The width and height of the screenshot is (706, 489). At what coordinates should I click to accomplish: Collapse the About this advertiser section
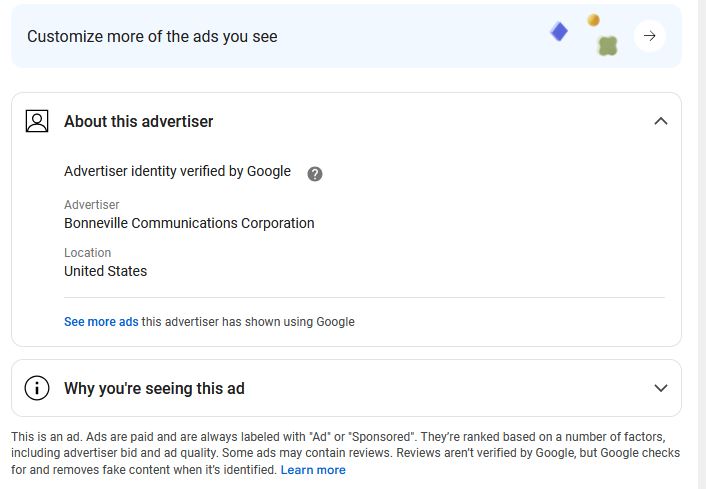click(x=660, y=121)
